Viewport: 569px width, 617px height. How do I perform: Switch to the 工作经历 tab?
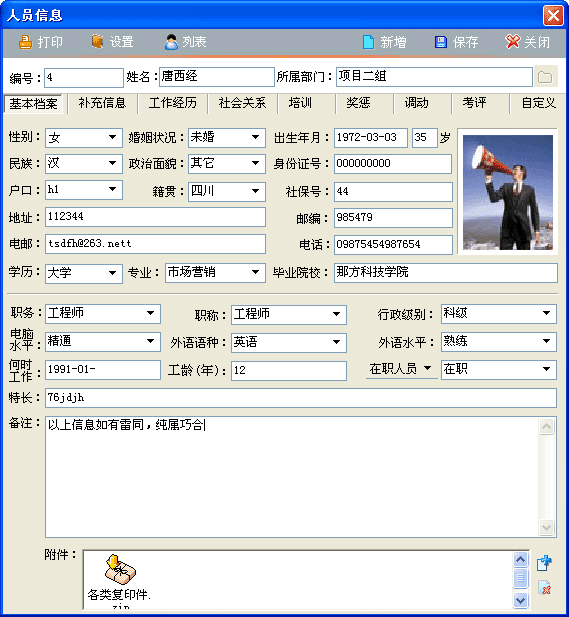[173, 103]
